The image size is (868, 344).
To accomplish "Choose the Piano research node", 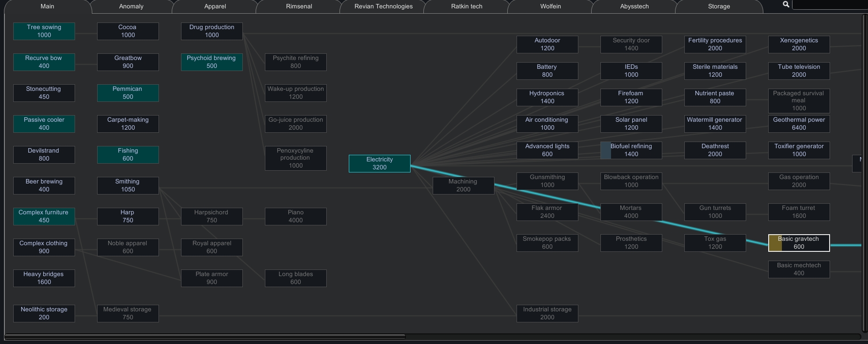I will [296, 217].
